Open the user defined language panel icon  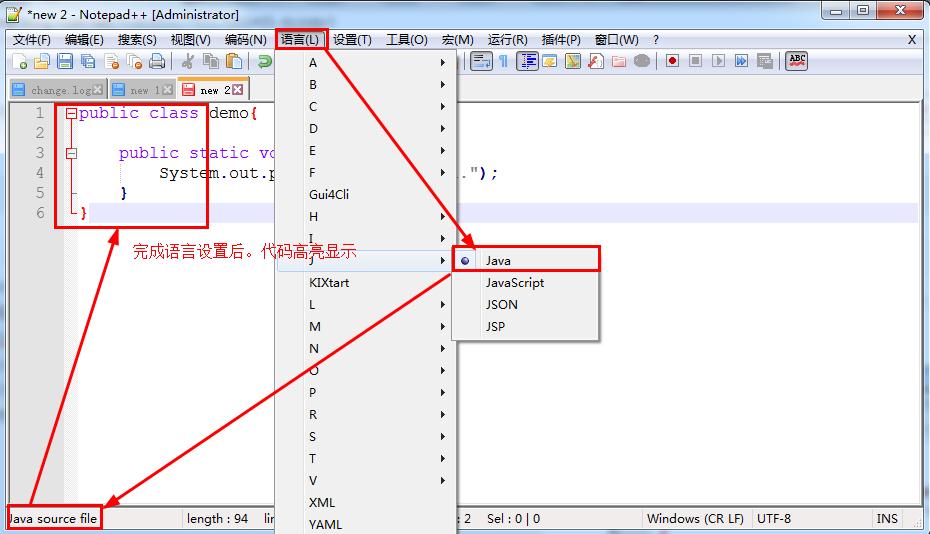[x=550, y=61]
